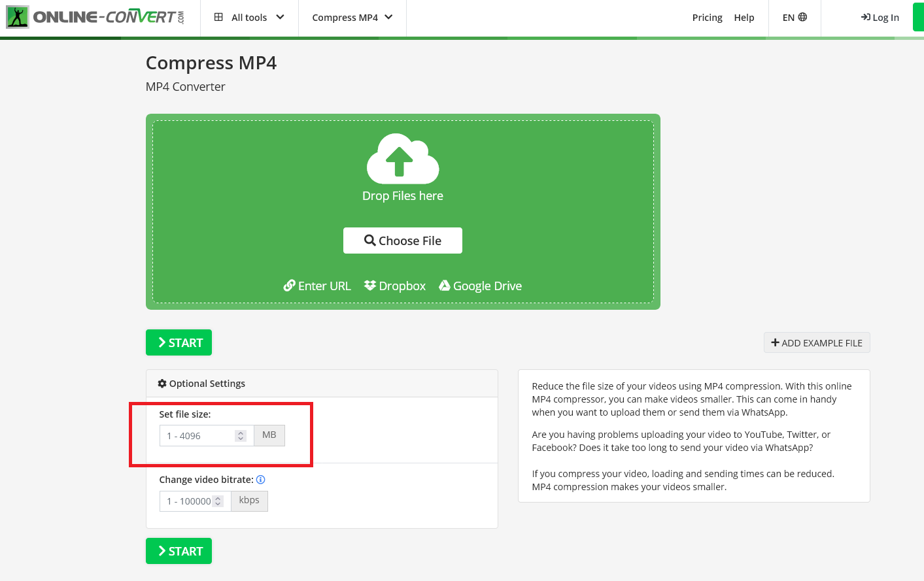
Task: Open the Help page
Action: pos(744,18)
